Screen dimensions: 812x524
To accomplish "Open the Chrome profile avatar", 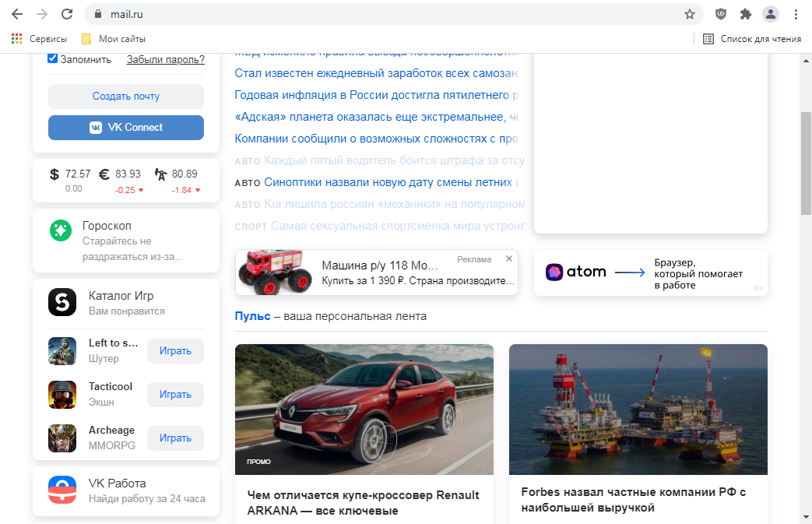I will coord(771,14).
